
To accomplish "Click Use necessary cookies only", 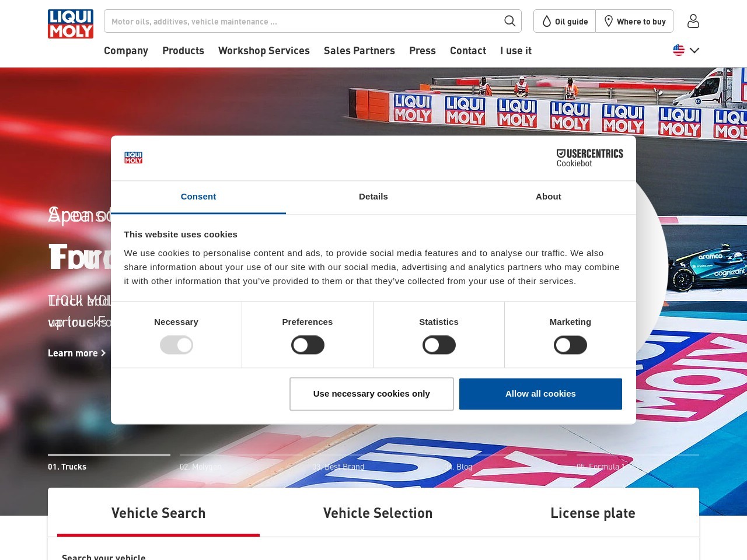I will (372, 394).
